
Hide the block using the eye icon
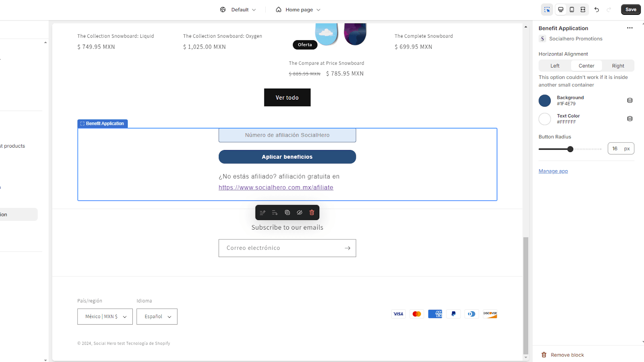click(299, 212)
